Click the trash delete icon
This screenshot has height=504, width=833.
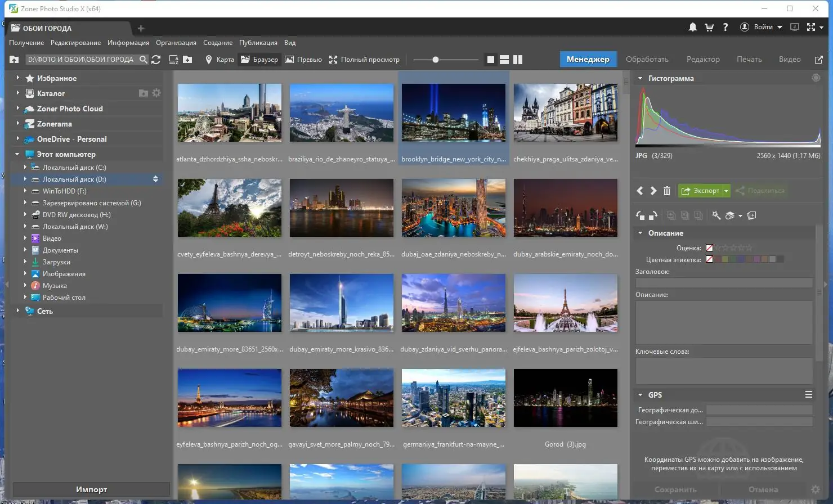667,191
